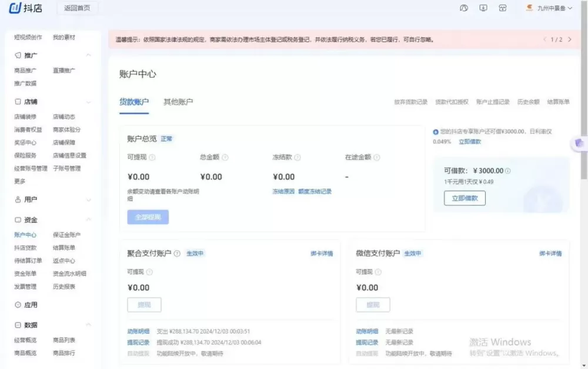The image size is (588, 369).
Task: Click the blue notice icon before loan message
Action: click(x=435, y=132)
